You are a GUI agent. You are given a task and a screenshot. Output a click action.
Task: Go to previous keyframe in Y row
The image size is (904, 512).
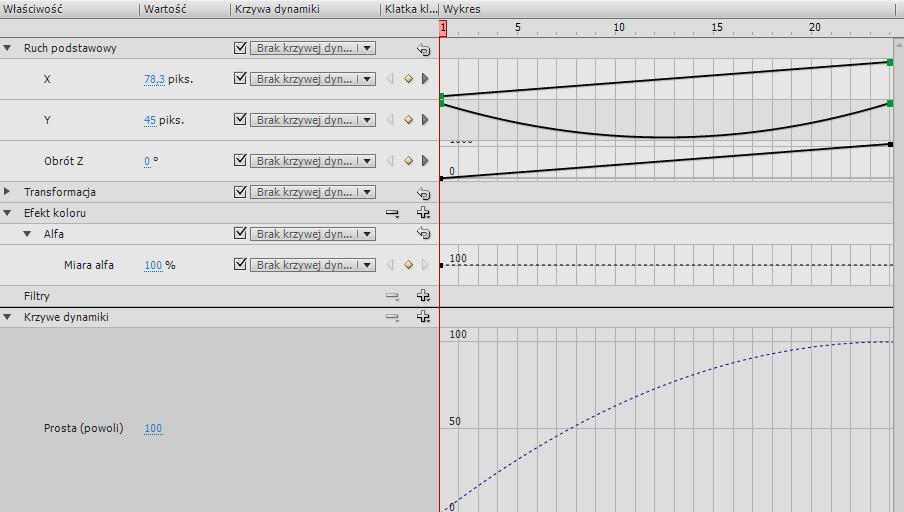click(390, 120)
